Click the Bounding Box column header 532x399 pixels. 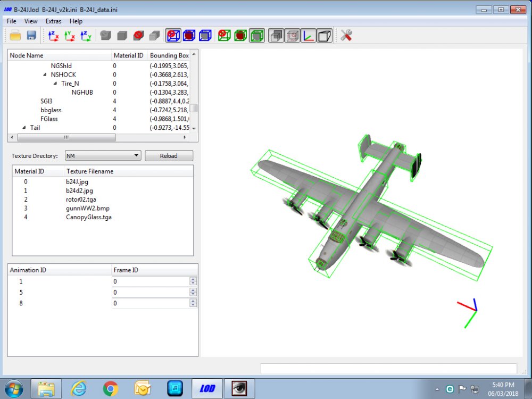pos(169,55)
